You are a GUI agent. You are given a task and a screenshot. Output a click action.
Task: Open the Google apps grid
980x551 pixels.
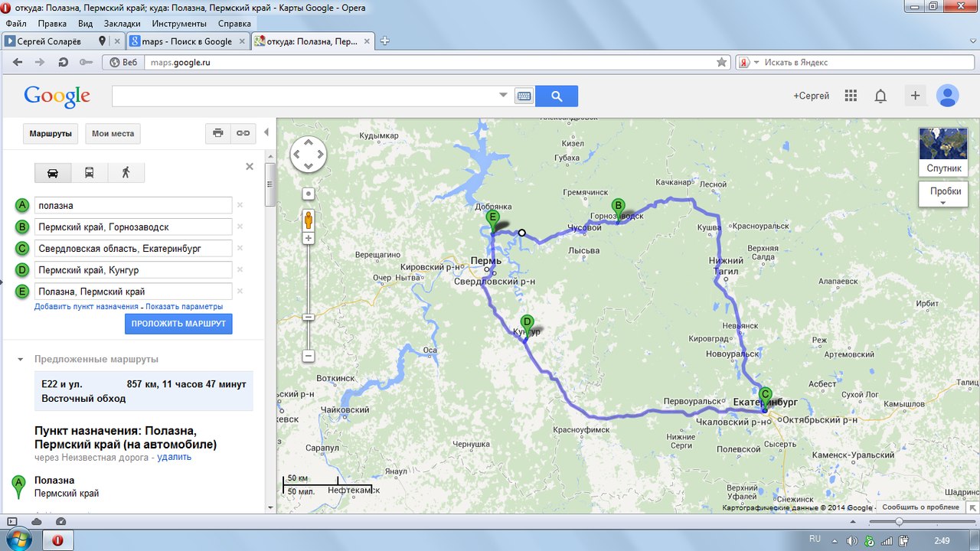pyautogui.click(x=851, y=96)
